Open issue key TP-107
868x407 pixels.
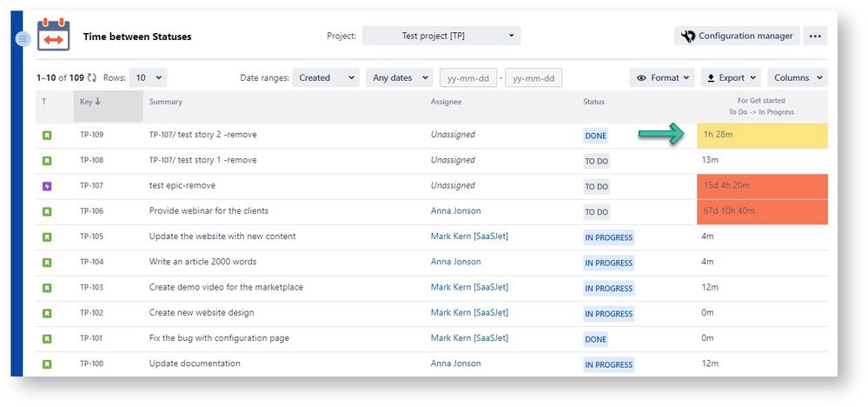coord(91,185)
